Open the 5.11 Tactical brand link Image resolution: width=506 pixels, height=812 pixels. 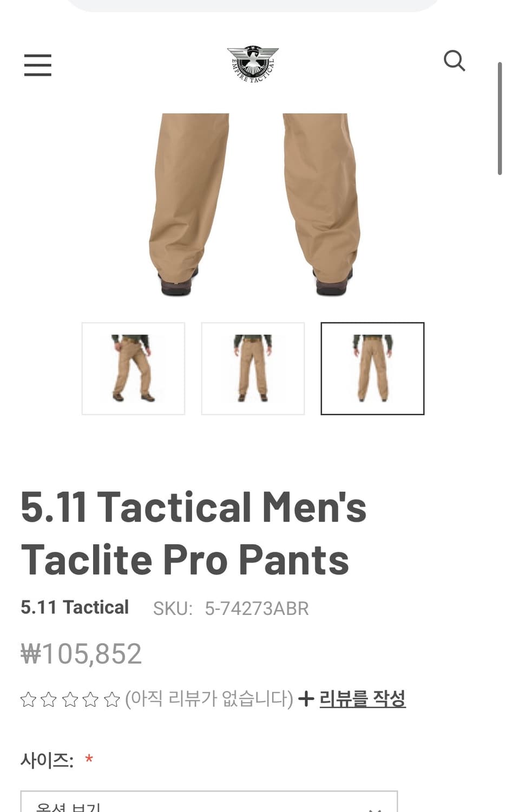(75, 607)
